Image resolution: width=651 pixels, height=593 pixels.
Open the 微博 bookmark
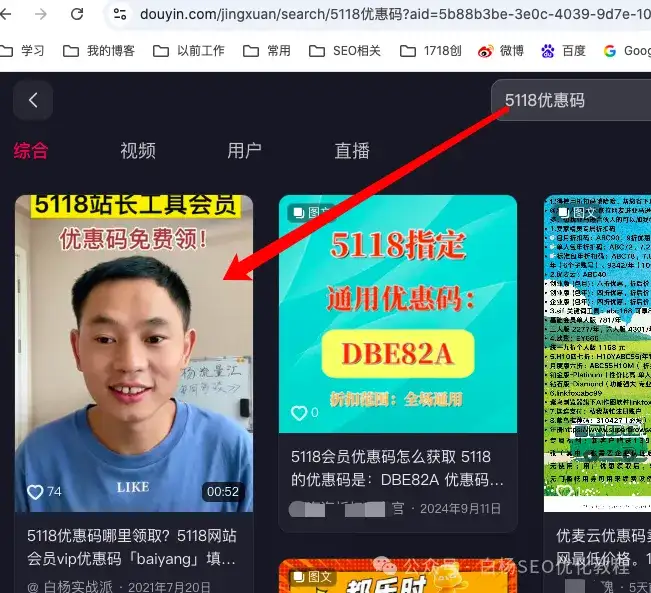point(501,51)
